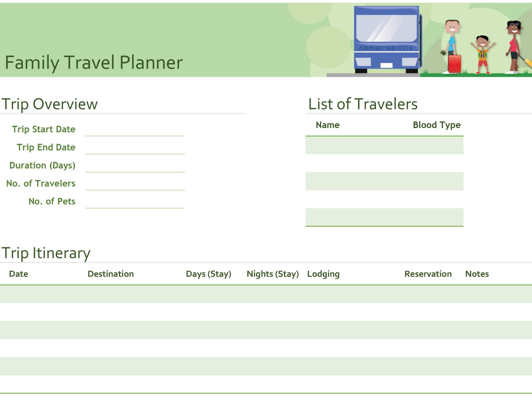This screenshot has width=532, height=410.
Task: Enter a value in Trip End Date field
Action: tap(133, 147)
